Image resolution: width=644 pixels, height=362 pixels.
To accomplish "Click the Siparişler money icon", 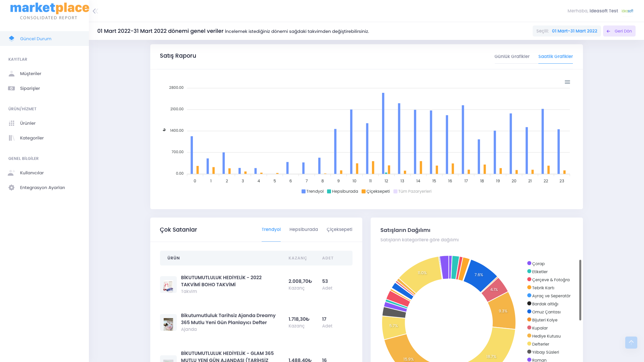I will click(x=11, y=88).
